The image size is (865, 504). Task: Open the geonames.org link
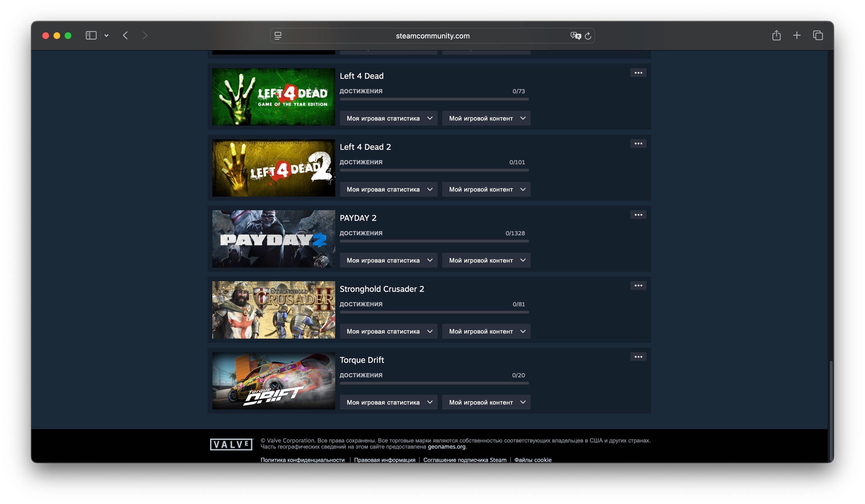446,447
